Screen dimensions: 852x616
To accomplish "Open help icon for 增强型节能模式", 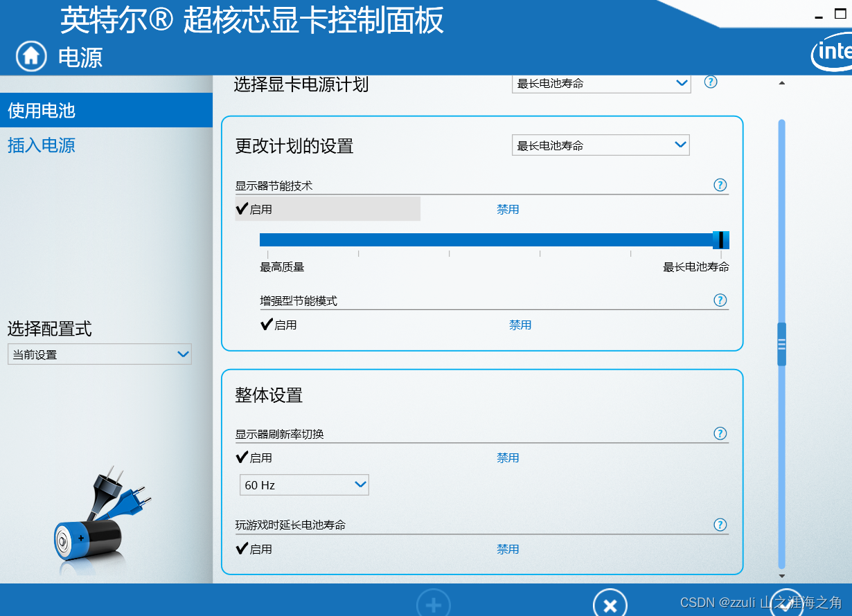I will coord(720,300).
